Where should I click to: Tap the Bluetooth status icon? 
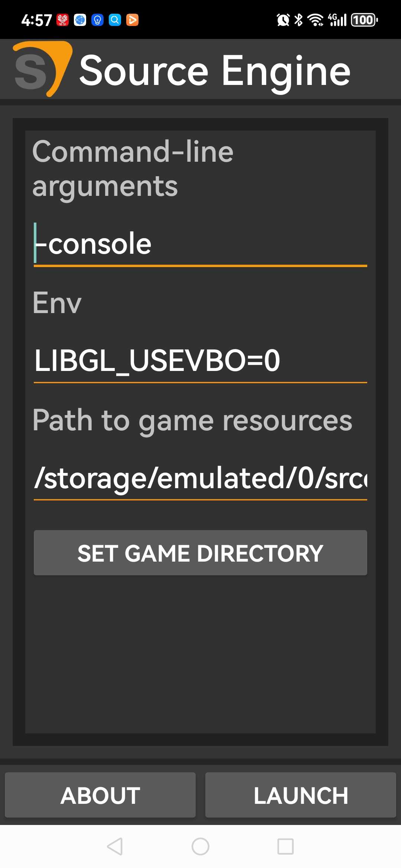click(299, 20)
